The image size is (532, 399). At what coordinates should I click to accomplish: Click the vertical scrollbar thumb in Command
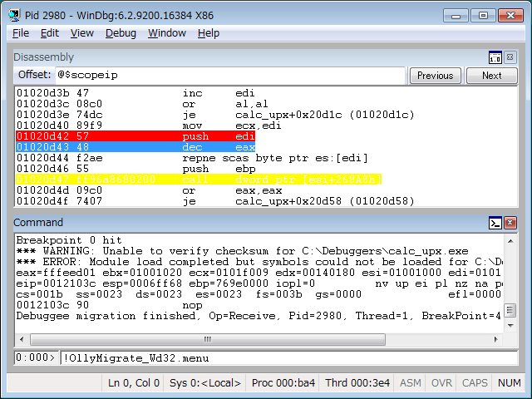point(510,310)
